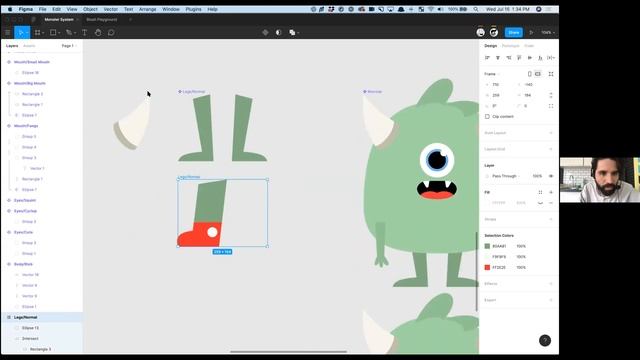Click Align top icon

[519, 58]
